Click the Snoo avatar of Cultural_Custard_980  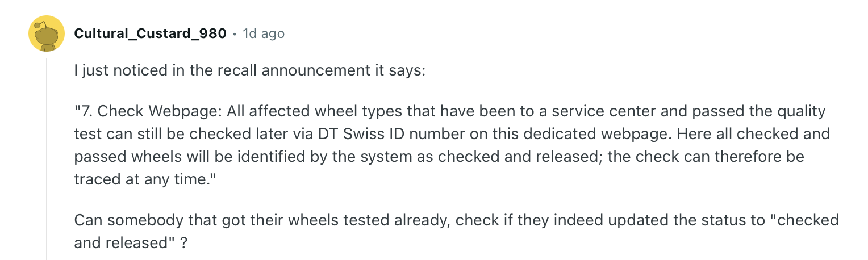coord(46,33)
